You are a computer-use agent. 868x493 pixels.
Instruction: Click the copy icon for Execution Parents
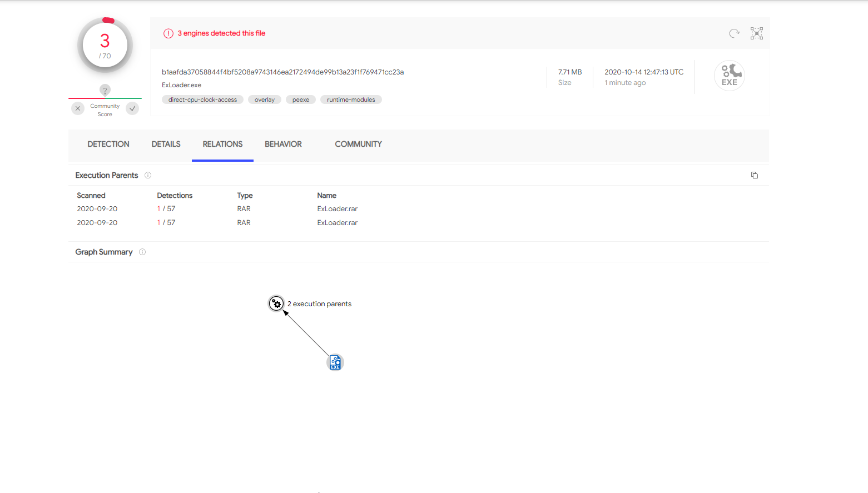[754, 175]
